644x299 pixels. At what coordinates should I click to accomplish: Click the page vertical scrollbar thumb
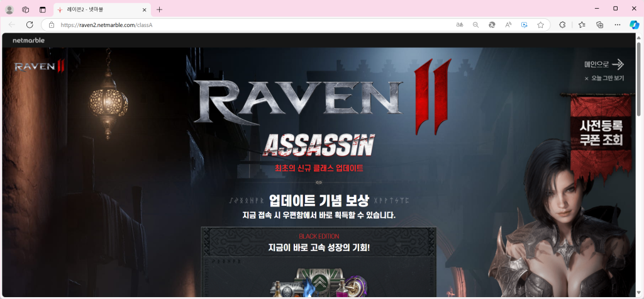[x=638, y=78]
